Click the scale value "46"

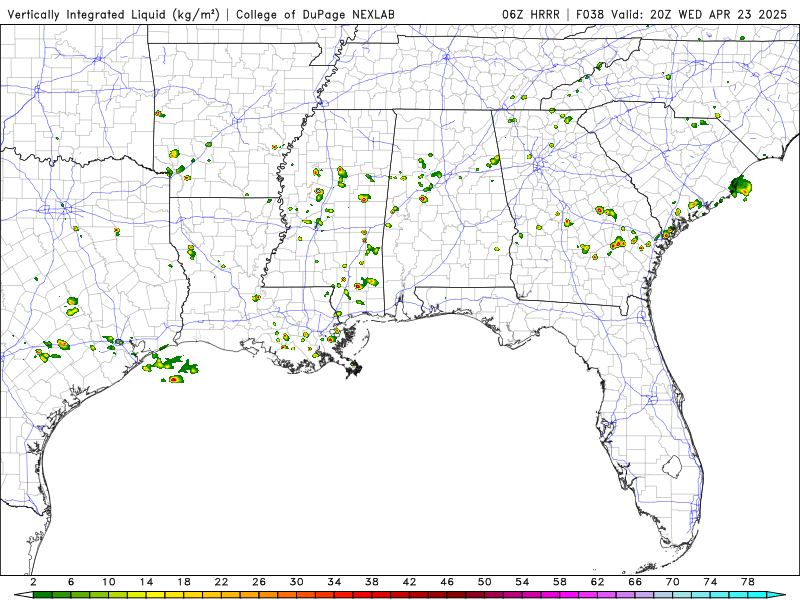point(447,582)
